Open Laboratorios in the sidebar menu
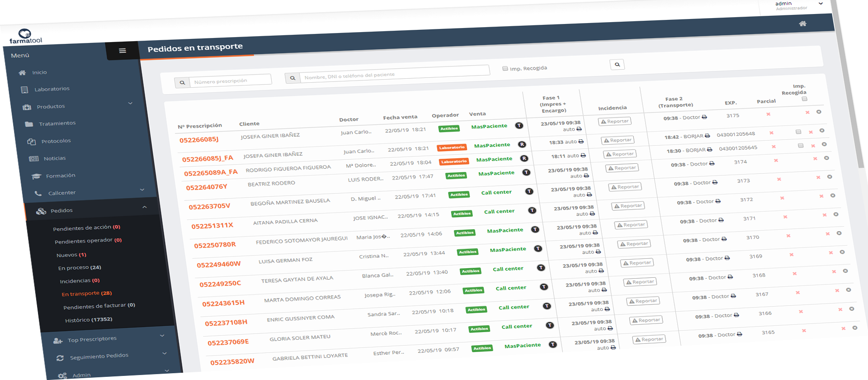This screenshot has width=868, height=380. (52, 89)
